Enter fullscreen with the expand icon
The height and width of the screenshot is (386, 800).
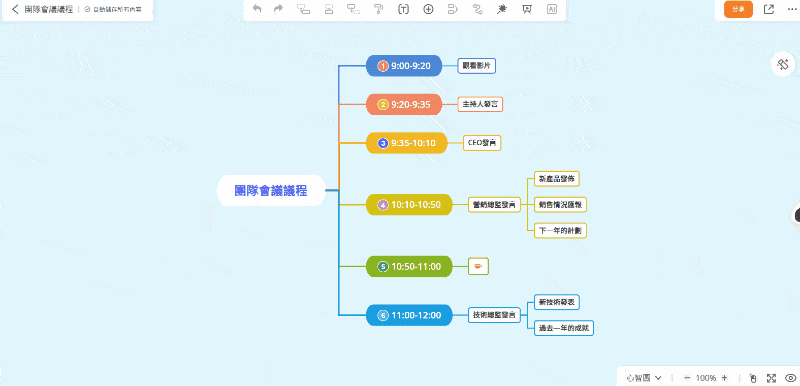click(771, 378)
